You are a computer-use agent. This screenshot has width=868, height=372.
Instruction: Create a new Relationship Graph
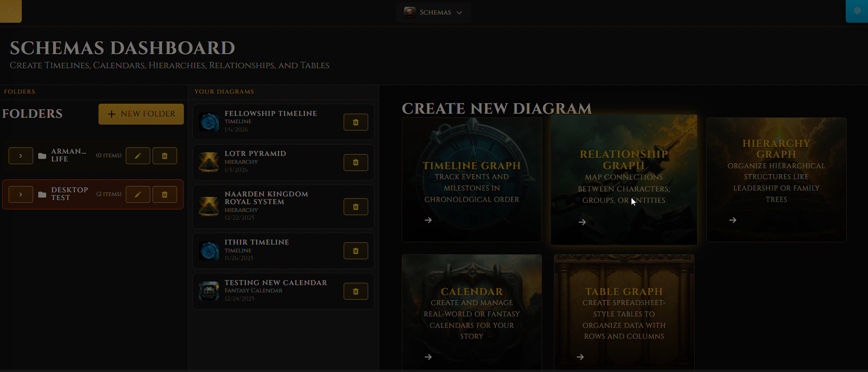tap(623, 180)
